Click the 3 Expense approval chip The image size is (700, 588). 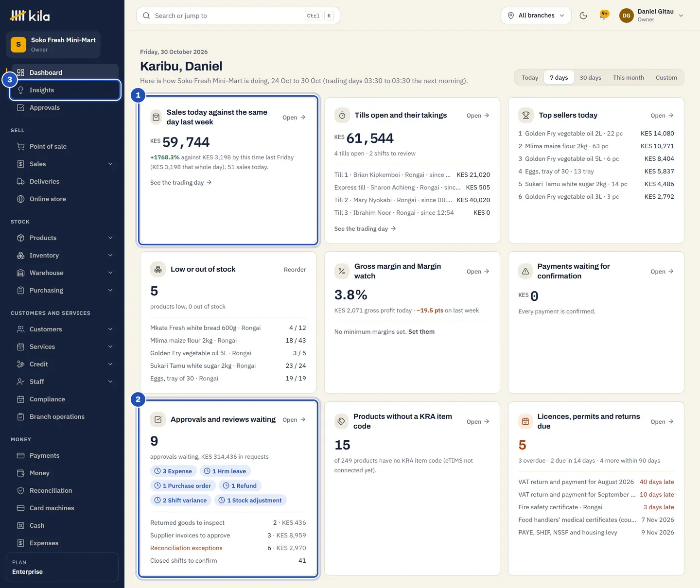click(x=173, y=471)
